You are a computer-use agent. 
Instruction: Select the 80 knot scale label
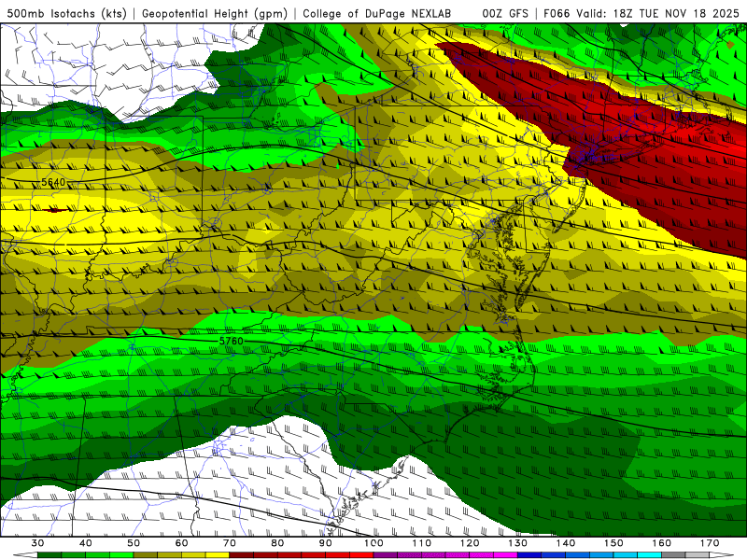(x=277, y=543)
